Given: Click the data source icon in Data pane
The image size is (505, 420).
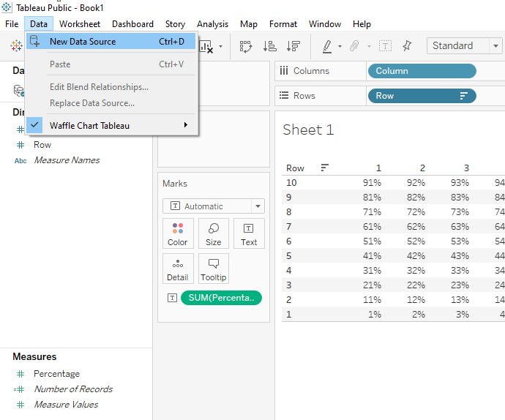Looking at the screenshot, I should (x=19, y=91).
